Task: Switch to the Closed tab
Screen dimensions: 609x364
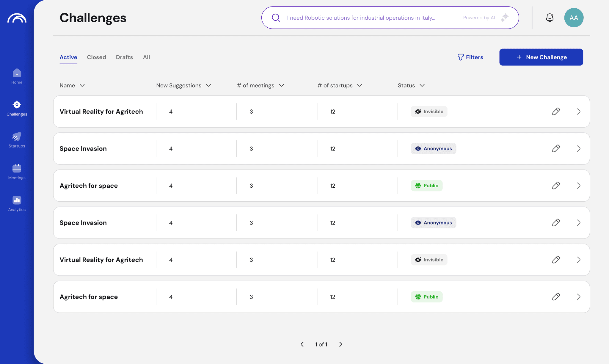Action: tap(96, 57)
